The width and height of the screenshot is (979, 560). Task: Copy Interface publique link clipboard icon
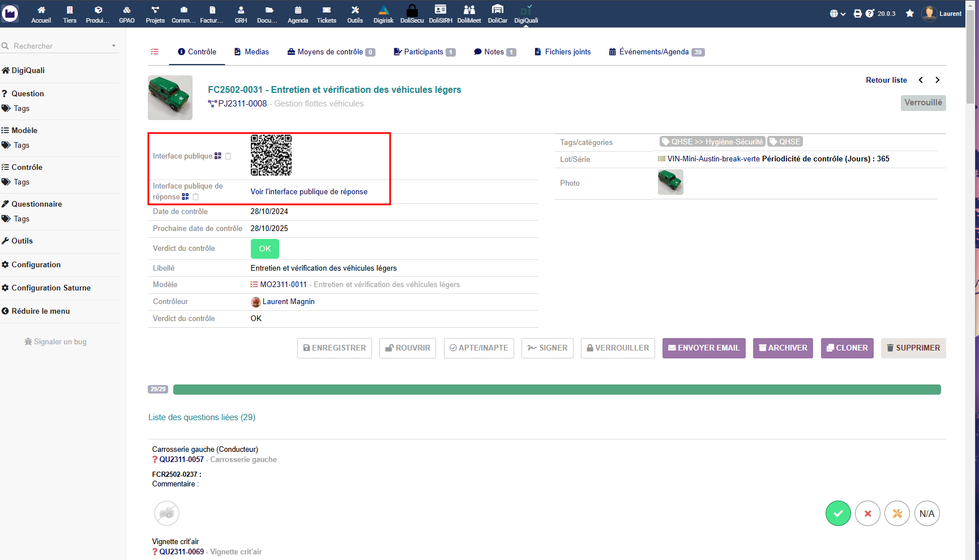(x=228, y=156)
